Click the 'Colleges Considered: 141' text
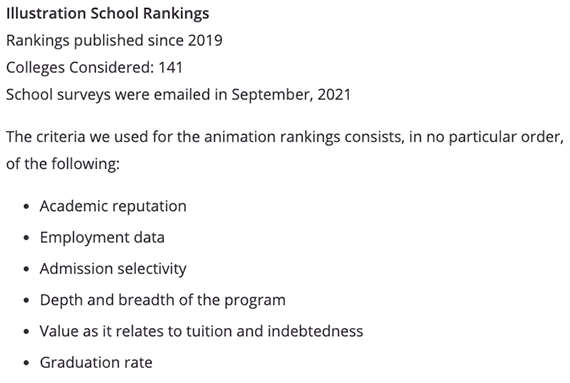570x383 pixels. [x=94, y=68]
